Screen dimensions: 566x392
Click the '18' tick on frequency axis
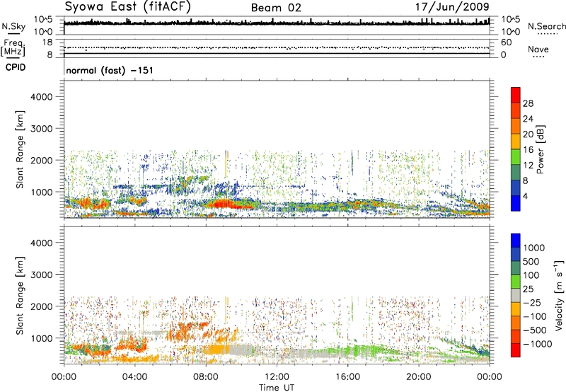(47, 42)
